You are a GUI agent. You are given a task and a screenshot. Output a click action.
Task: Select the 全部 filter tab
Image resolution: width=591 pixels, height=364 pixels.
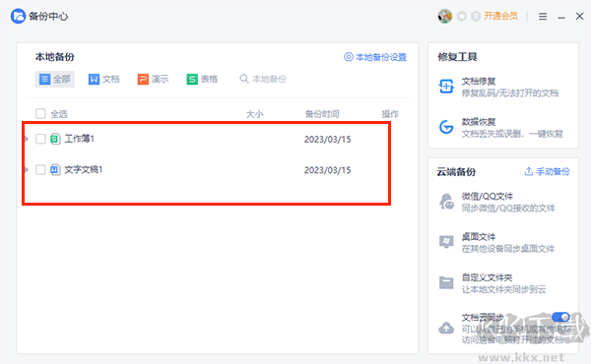click(x=54, y=79)
